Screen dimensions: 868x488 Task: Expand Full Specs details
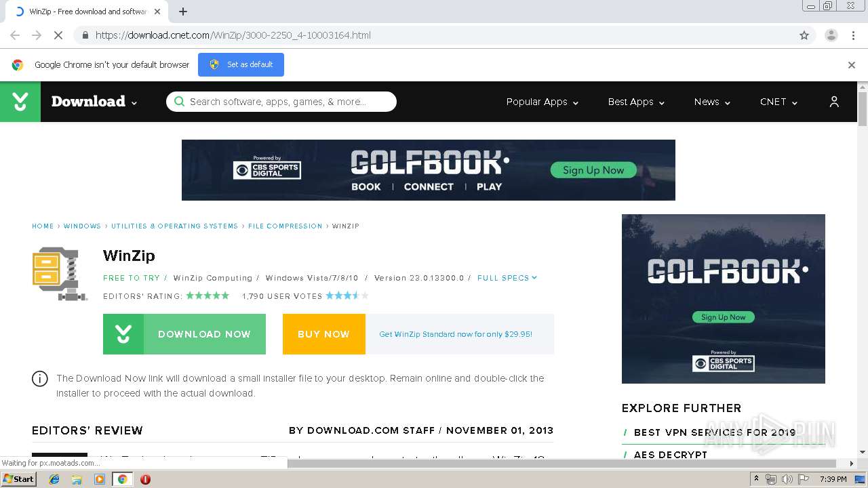coord(507,278)
